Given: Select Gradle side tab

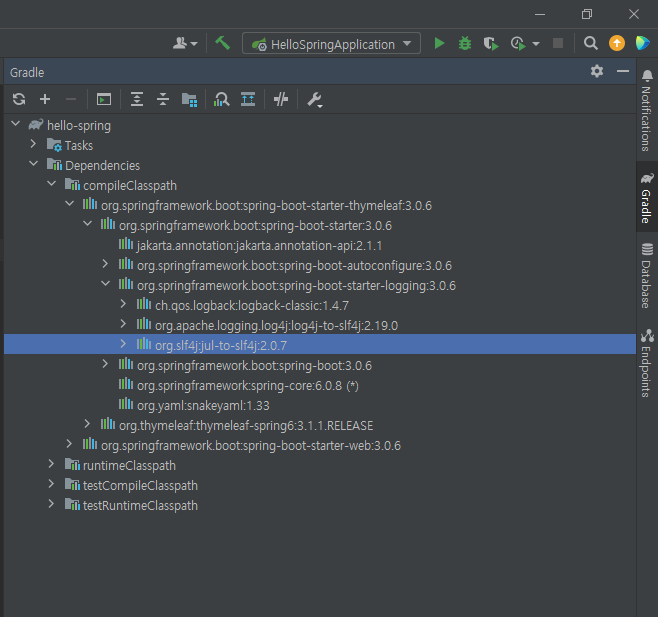Looking at the screenshot, I should 647,198.
